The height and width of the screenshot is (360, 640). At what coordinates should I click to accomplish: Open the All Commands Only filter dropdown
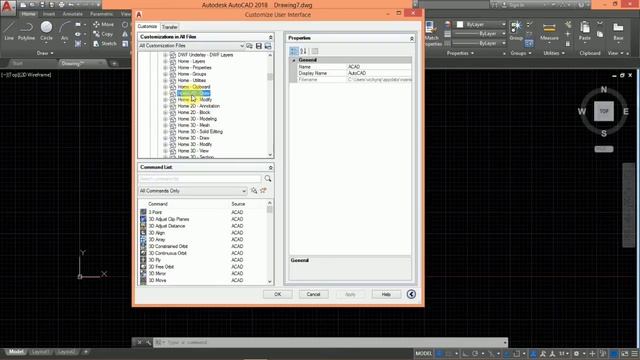244,191
